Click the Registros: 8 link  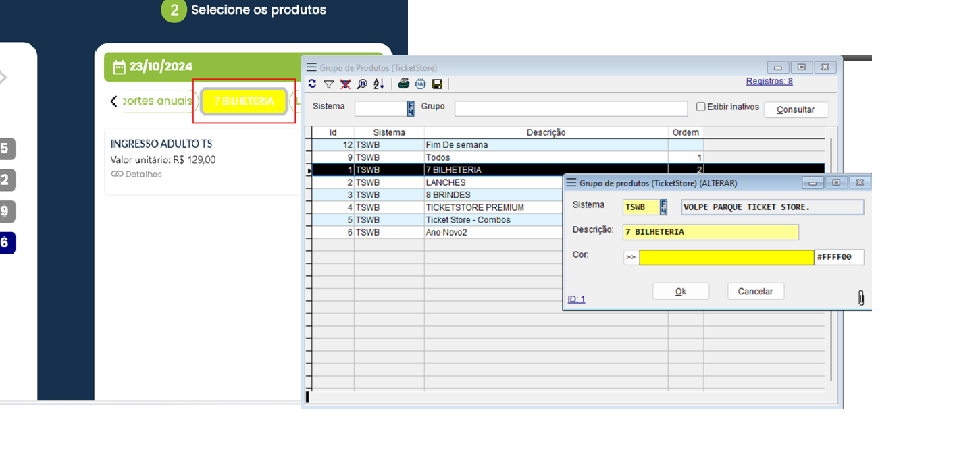click(x=769, y=81)
